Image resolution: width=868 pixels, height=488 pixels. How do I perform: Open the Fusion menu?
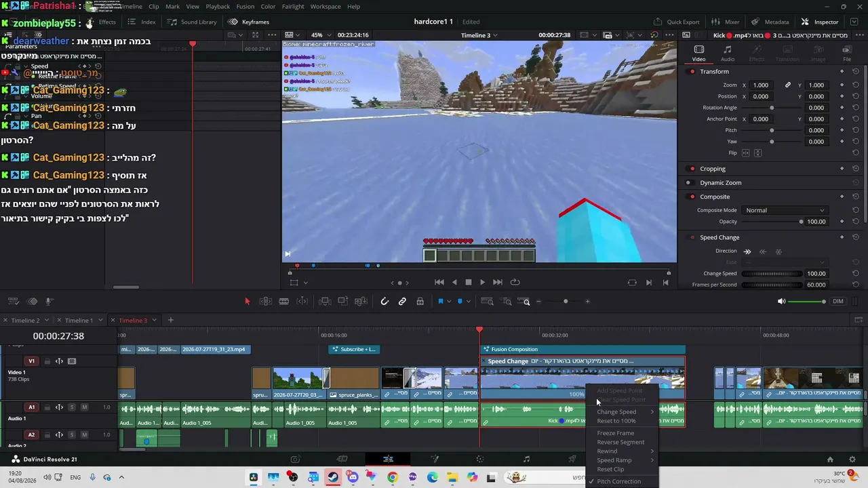[x=245, y=7]
